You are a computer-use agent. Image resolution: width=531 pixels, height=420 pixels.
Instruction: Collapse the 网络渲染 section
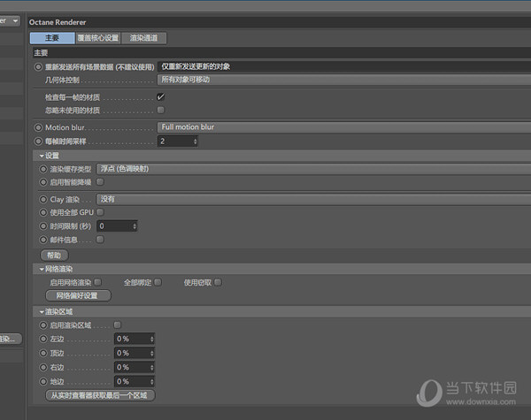pos(42,269)
